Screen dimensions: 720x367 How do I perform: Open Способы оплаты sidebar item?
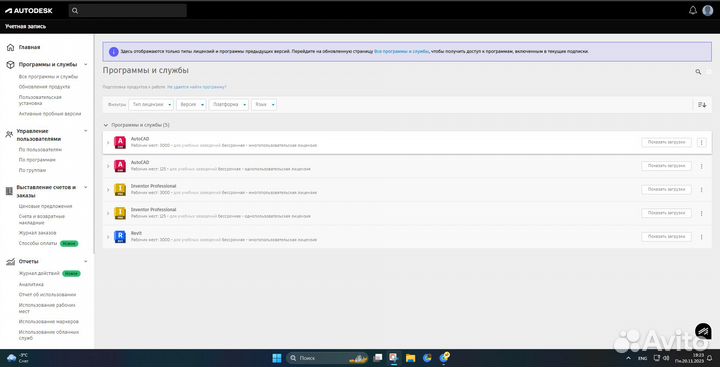click(x=38, y=243)
